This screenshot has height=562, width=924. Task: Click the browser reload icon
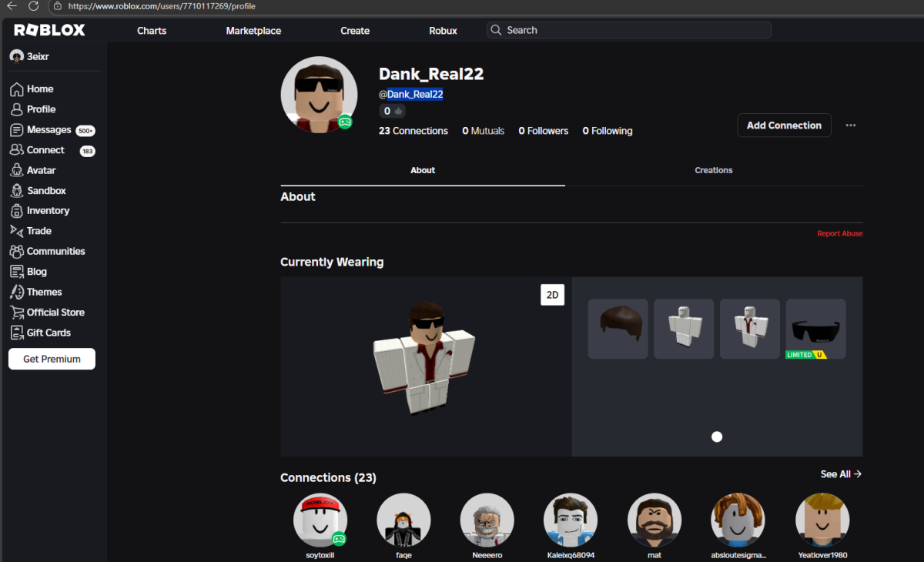33,6
